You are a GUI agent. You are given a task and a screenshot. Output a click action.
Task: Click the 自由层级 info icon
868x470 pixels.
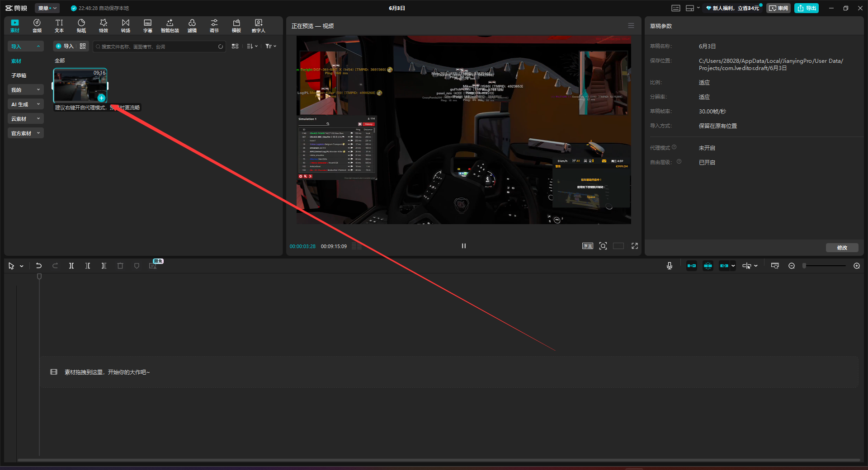679,162
